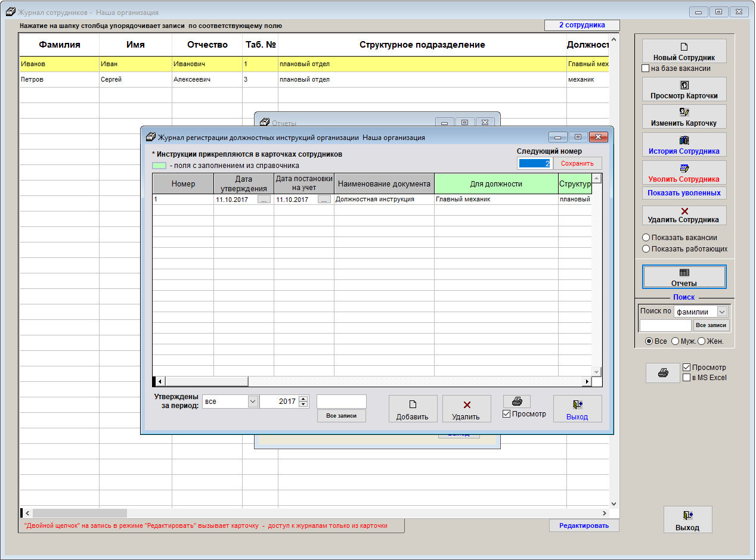Viewport: 756px width, 560px height.
Task: Open employee history (История Сотрудника)
Action: 684,145
